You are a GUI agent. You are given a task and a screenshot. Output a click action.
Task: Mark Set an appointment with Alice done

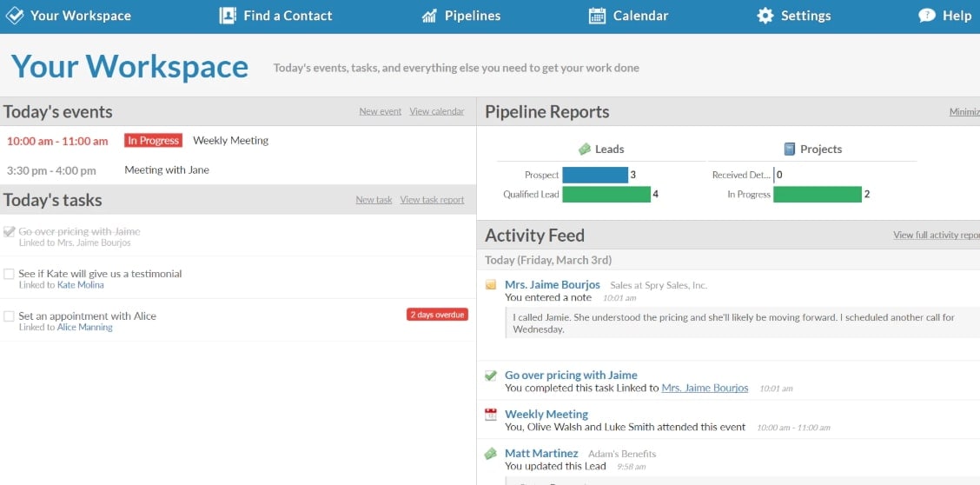tap(9, 316)
